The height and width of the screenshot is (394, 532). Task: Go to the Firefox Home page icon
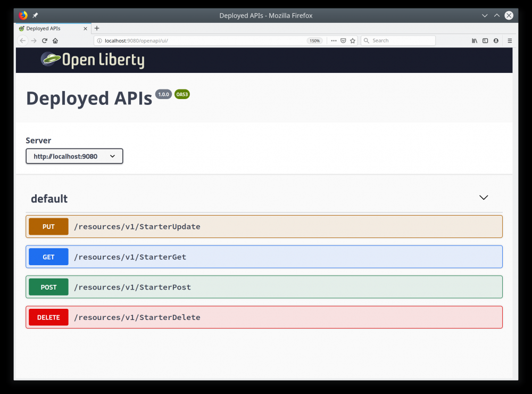click(x=55, y=40)
